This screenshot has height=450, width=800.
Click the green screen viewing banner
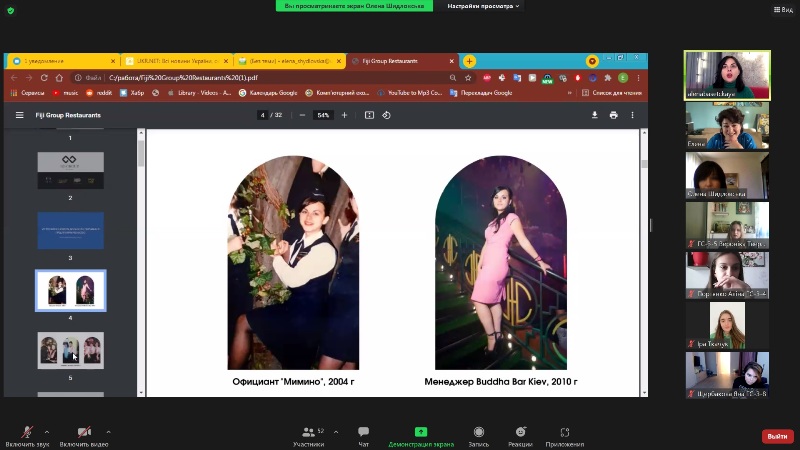click(x=354, y=6)
